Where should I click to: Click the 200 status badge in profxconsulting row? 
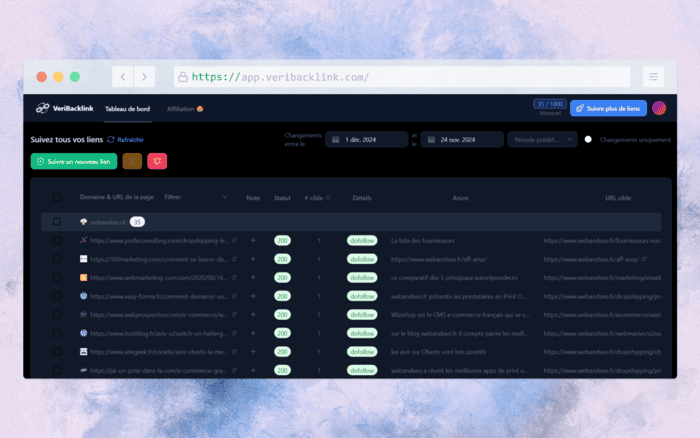click(x=282, y=241)
